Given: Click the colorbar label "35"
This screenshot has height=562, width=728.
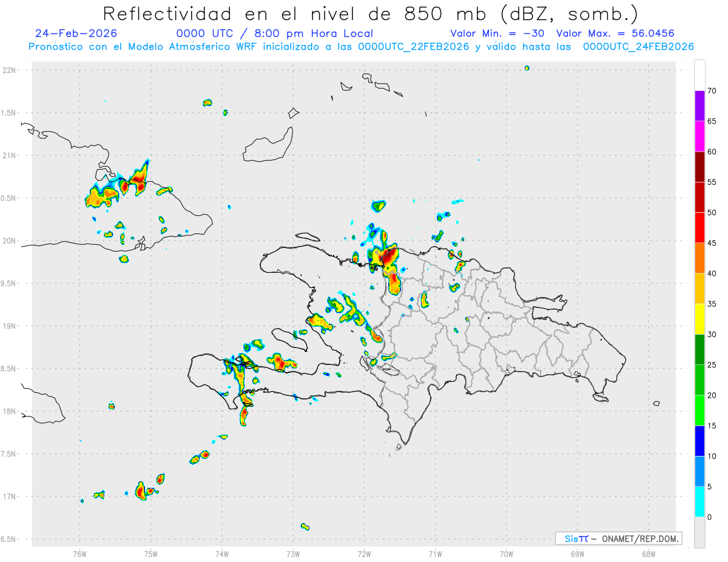Looking at the screenshot, I should [712, 304].
